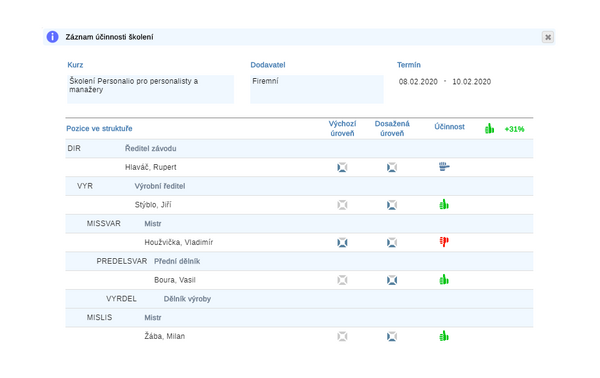Screen dimensions: 600x378
Task: Click Stýblo, Jiří achieved level icon
Action: 391,205
